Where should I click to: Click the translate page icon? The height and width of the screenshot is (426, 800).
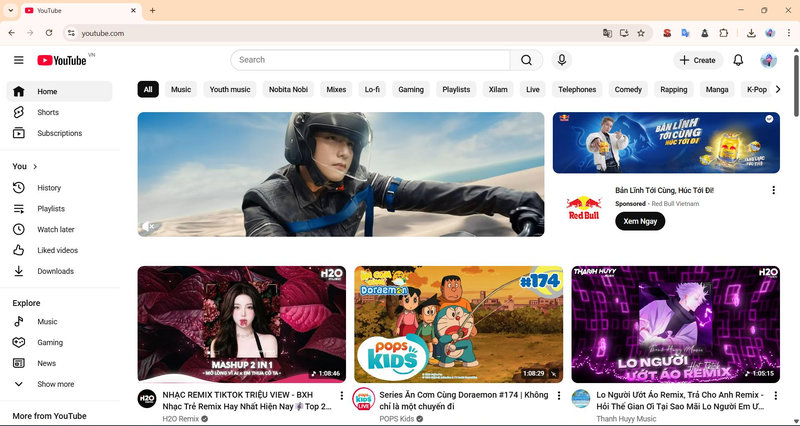coord(607,33)
